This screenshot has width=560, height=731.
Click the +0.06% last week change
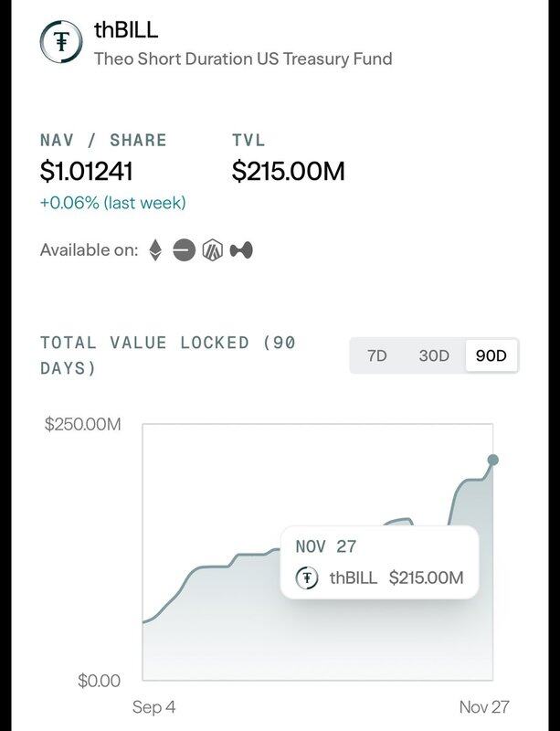point(112,202)
